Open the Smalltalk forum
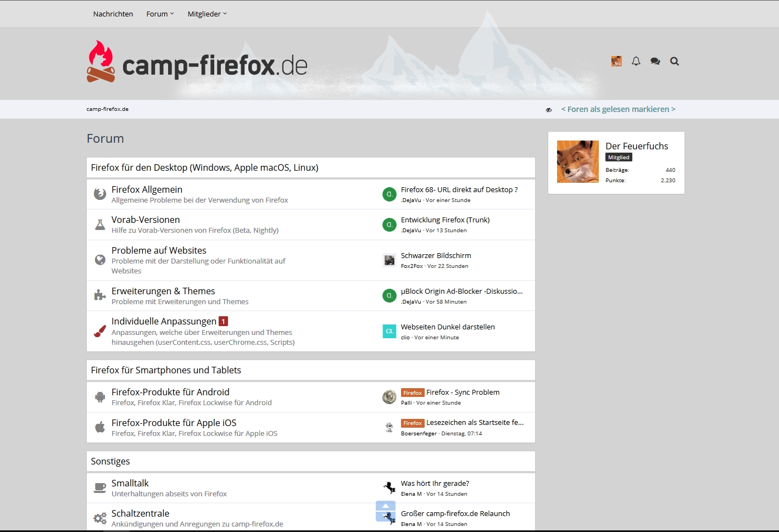Viewport: 779px width, 532px height. 130,483
